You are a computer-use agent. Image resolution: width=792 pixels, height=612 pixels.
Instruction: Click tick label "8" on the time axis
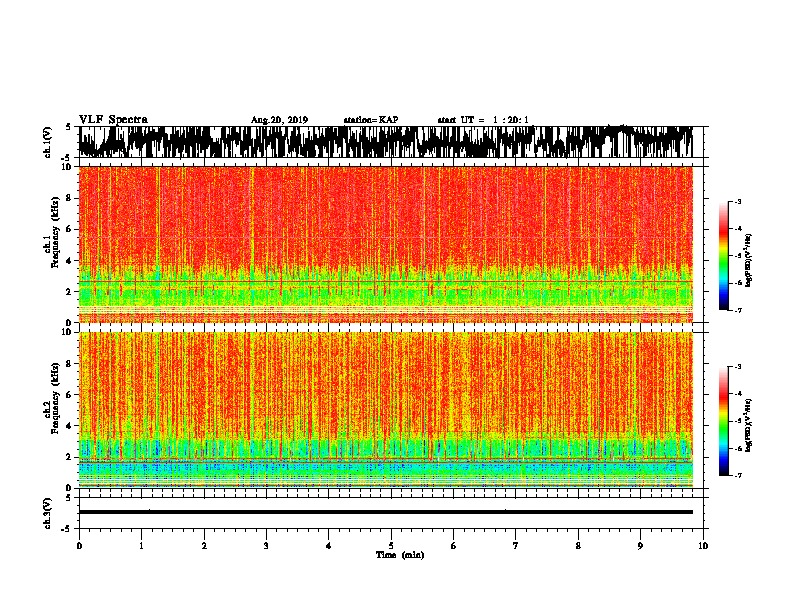pos(578,545)
